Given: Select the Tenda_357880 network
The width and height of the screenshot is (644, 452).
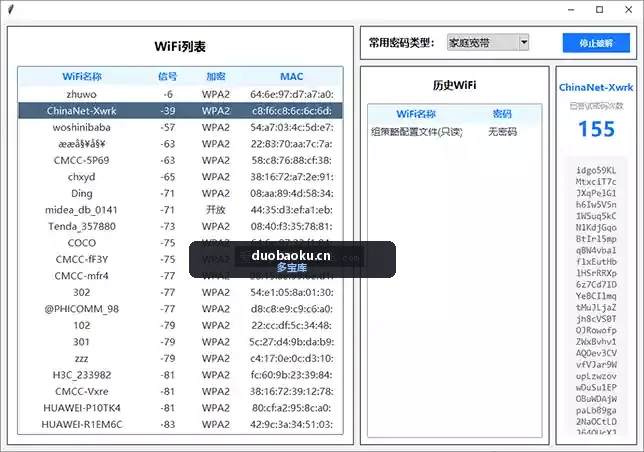Looking at the screenshot, I should click(x=180, y=226).
